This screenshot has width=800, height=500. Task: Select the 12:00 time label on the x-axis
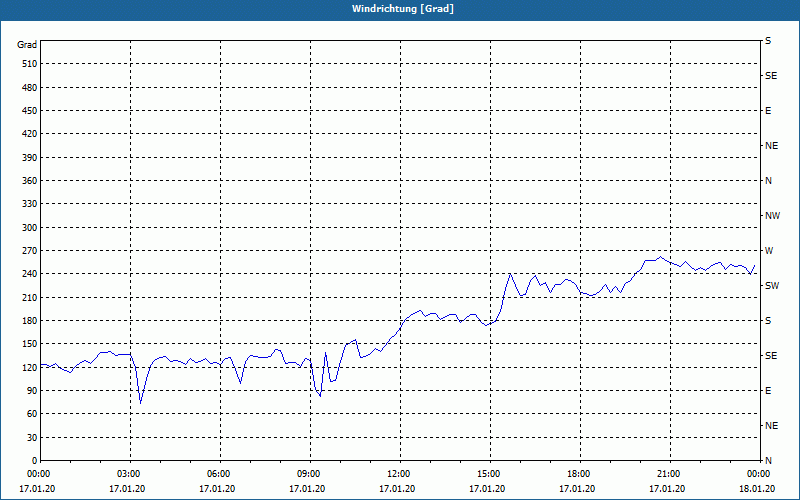pyautogui.click(x=397, y=474)
